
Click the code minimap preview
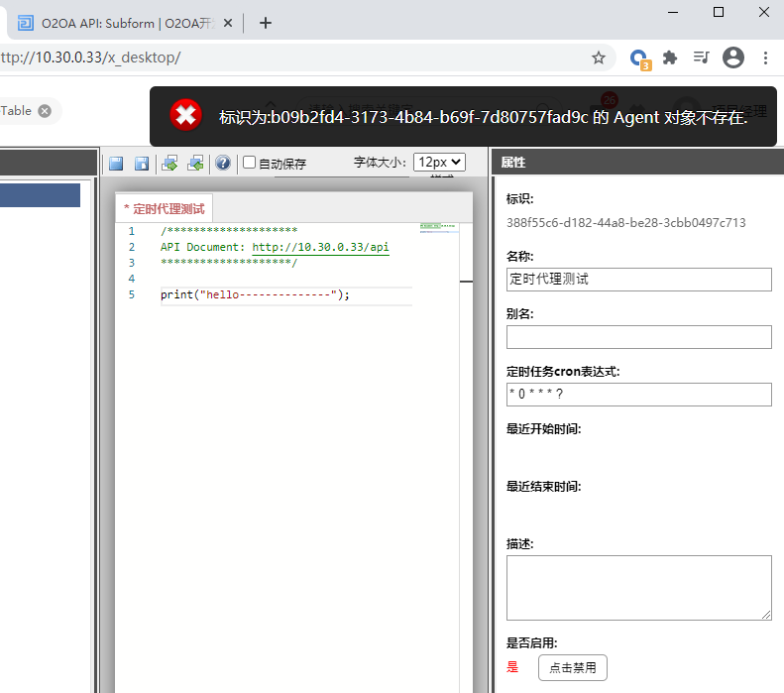438,228
